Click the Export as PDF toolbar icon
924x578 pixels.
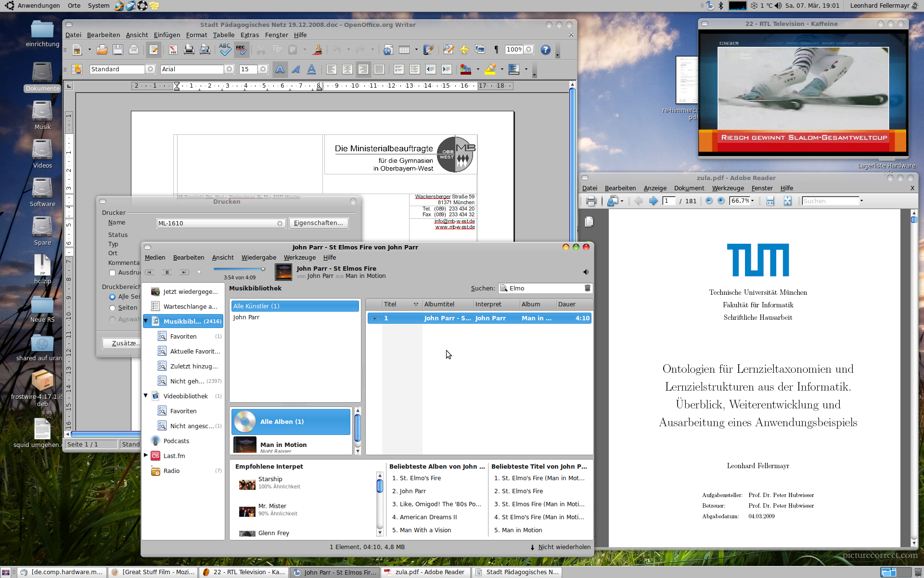pyautogui.click(x=173, y=50)
